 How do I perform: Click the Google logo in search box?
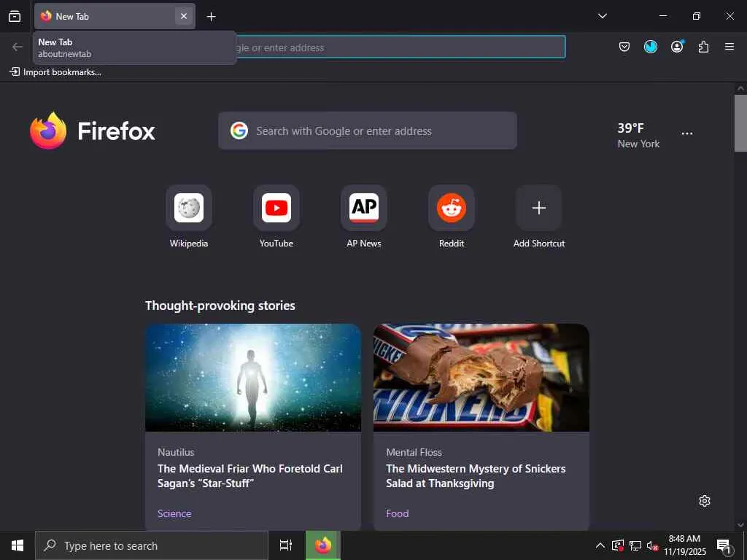coord(239,131)
